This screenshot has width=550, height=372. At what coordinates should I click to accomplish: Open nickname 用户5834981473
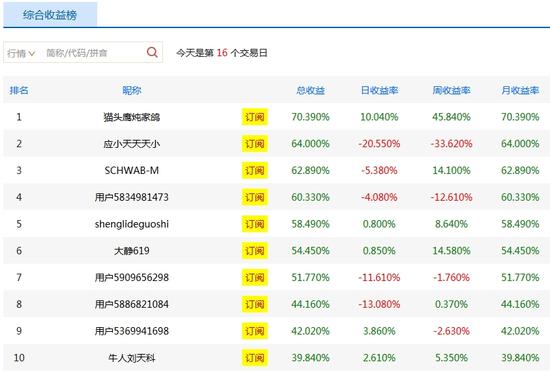tap(132, 197)
